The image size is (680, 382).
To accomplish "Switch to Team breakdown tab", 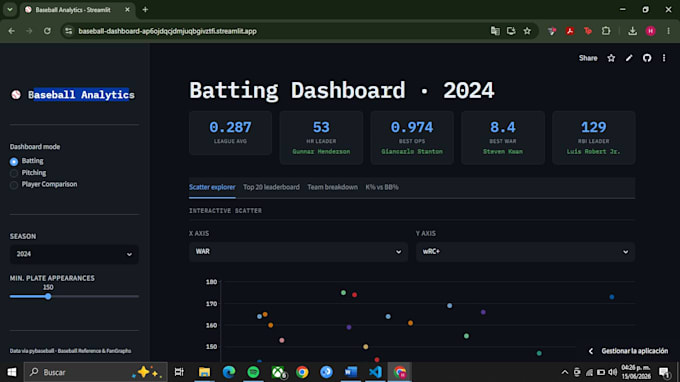I will point(333,187).
